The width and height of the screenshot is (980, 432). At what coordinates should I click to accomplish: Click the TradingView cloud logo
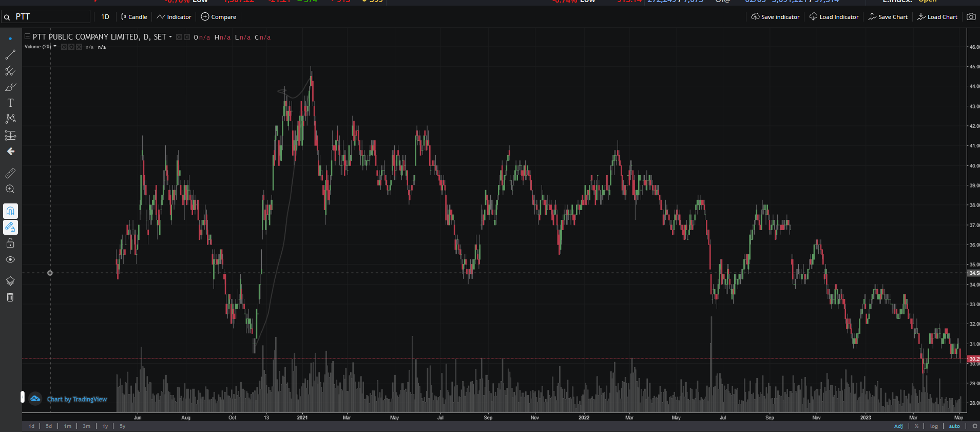[x=35, y=399]
